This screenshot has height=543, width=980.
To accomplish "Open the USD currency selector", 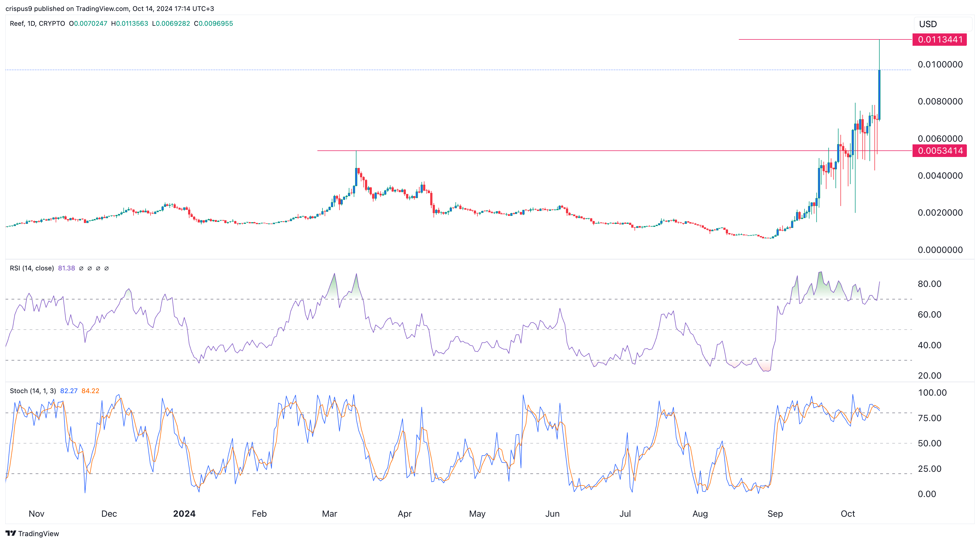I will tap(943, 24).
